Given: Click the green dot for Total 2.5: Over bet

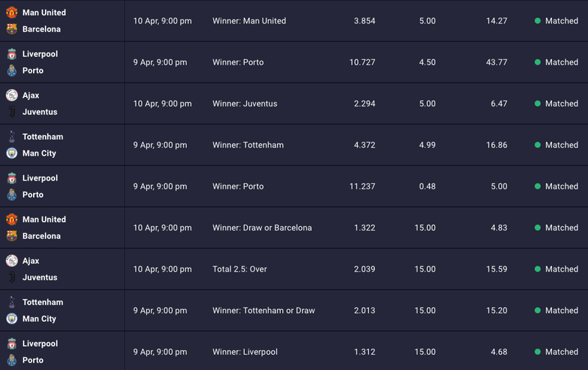Looking at the screenshot, I should (537, 269).
